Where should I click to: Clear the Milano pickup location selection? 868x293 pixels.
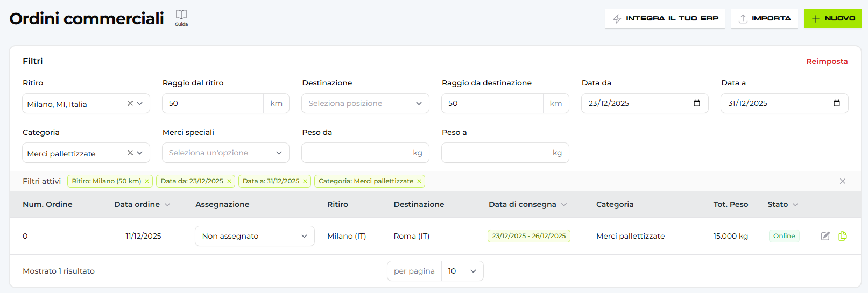point(130,103)
